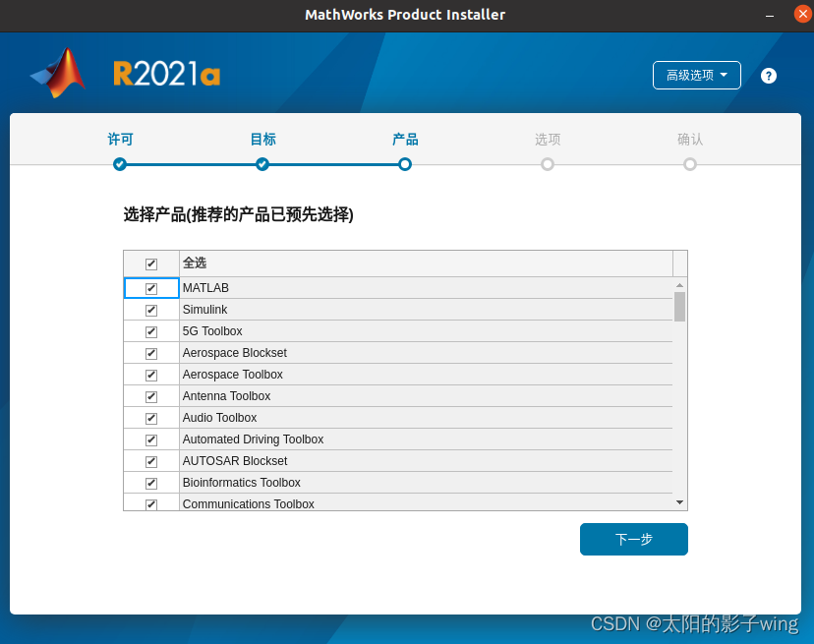The height and width of the screenshot is (644, 814).
Task: Minimize the installer window
Action: (768, 15)
